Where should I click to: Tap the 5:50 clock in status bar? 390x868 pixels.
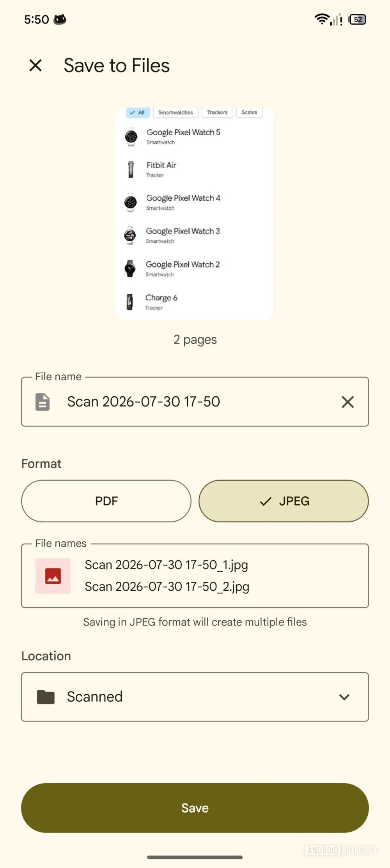[x=36, y=20]
